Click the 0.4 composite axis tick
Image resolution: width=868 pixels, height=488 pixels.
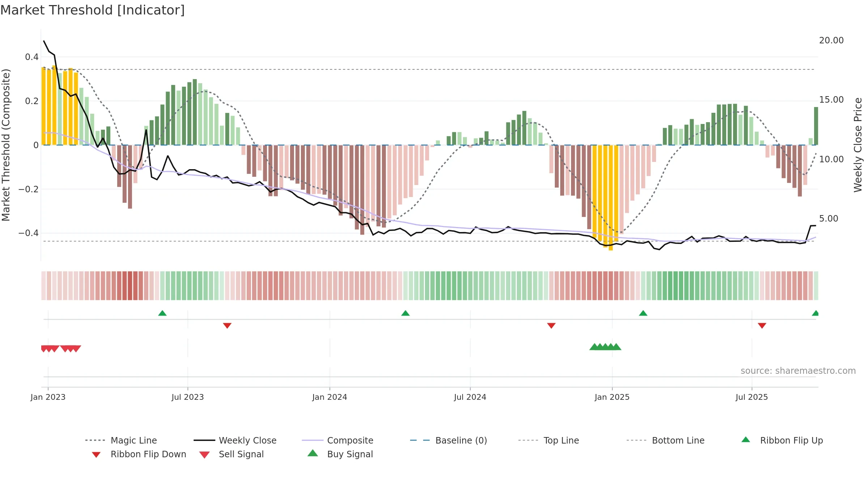pyautogui.click(x=32, y=57)
